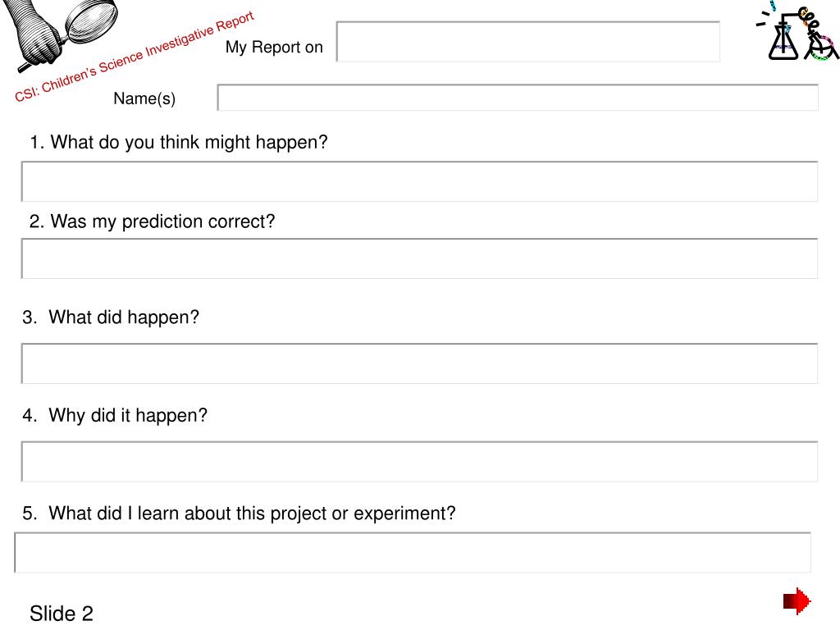Click the My Report on label
Screen dimensions: 840x630
[274, 47]
